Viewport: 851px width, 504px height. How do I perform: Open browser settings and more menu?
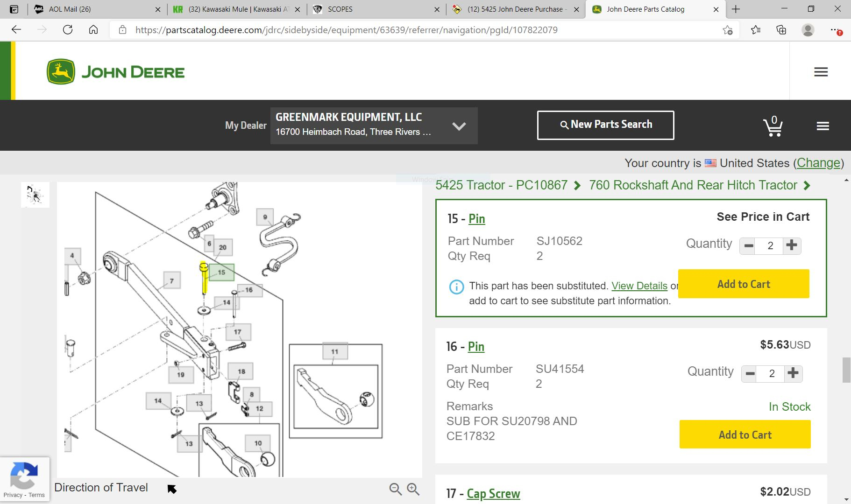point(836,31)
